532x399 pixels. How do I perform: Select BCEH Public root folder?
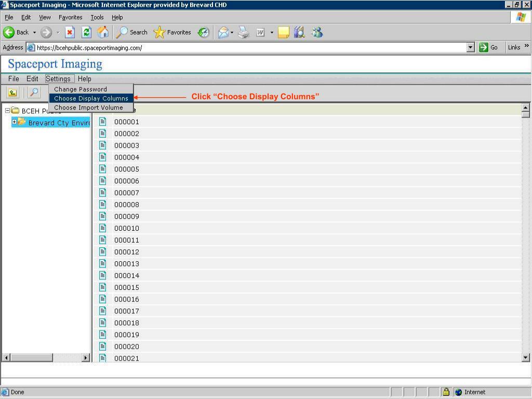35,111
